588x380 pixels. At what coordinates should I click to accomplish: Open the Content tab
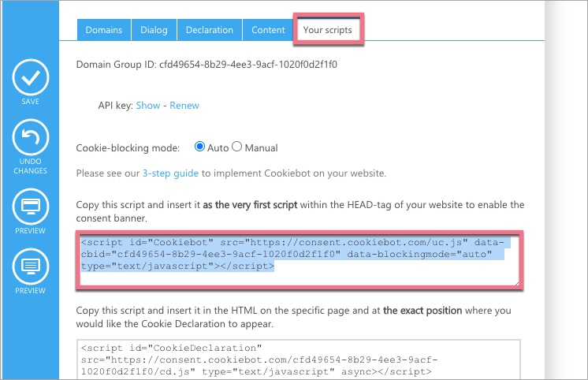click(268, 30)
